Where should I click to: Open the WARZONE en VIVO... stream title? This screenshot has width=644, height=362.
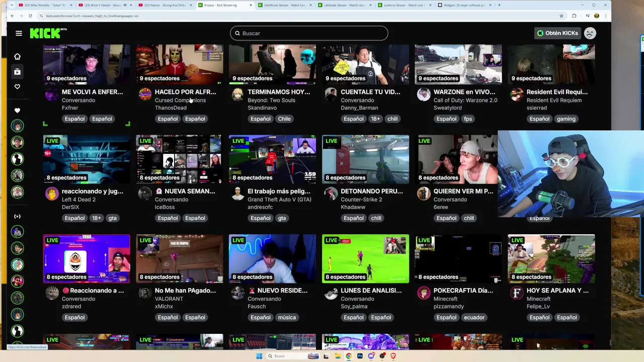(465, 92)
